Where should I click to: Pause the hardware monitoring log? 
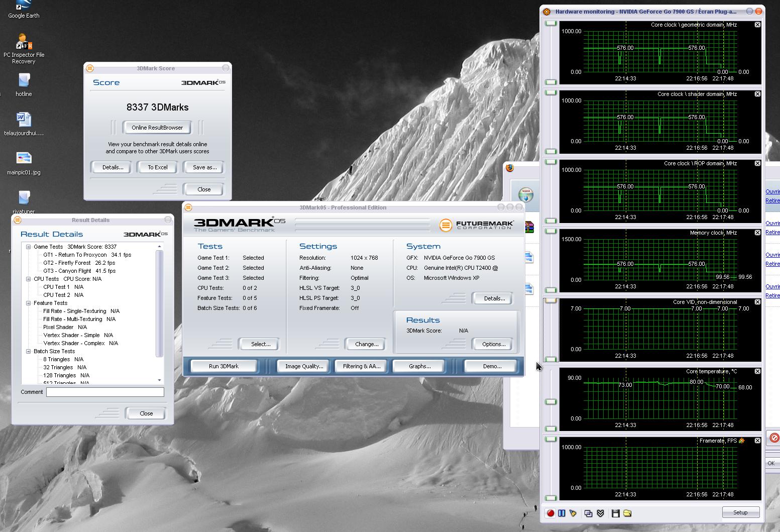tap(562, 513)
